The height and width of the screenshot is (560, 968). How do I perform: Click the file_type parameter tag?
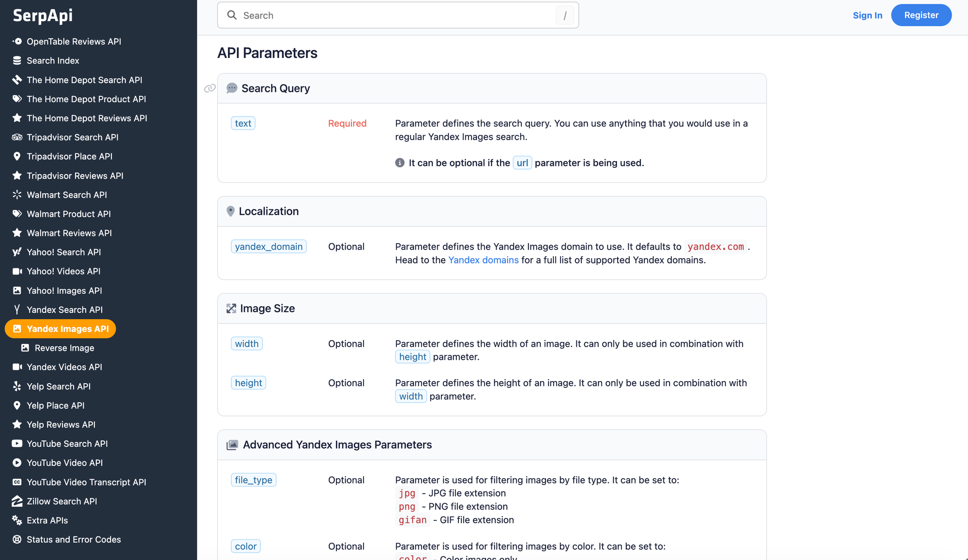[x=254, y=480]
